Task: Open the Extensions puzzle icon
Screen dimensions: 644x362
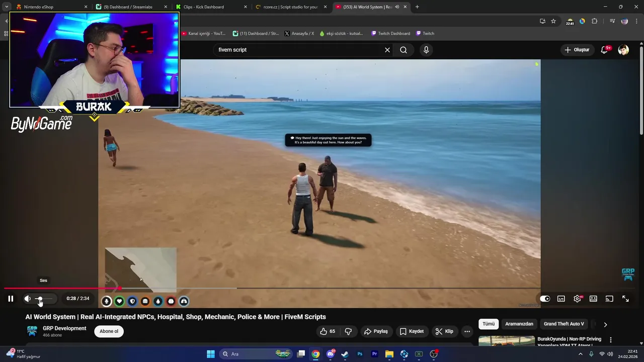Action: 595,21
